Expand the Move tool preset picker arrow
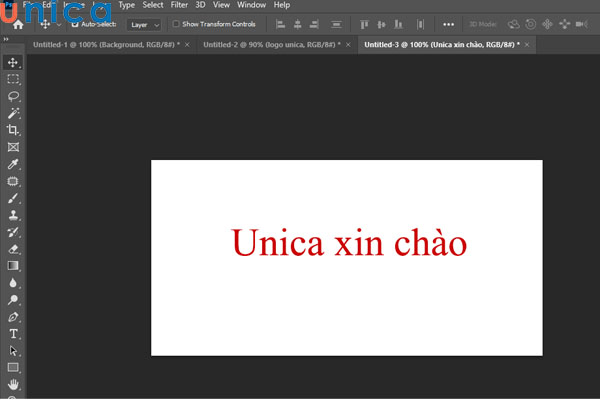This screenshot has width=600, height=400. point(60,23)
